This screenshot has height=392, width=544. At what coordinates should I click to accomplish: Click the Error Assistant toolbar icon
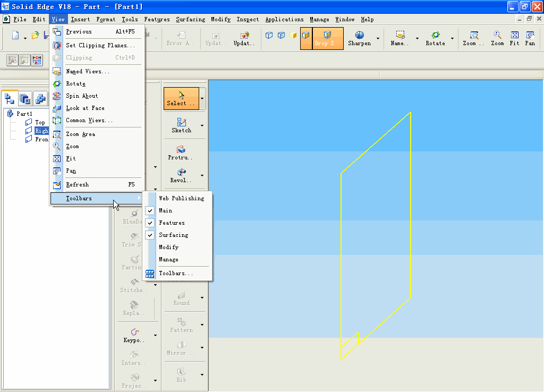(x=181, y=38)
